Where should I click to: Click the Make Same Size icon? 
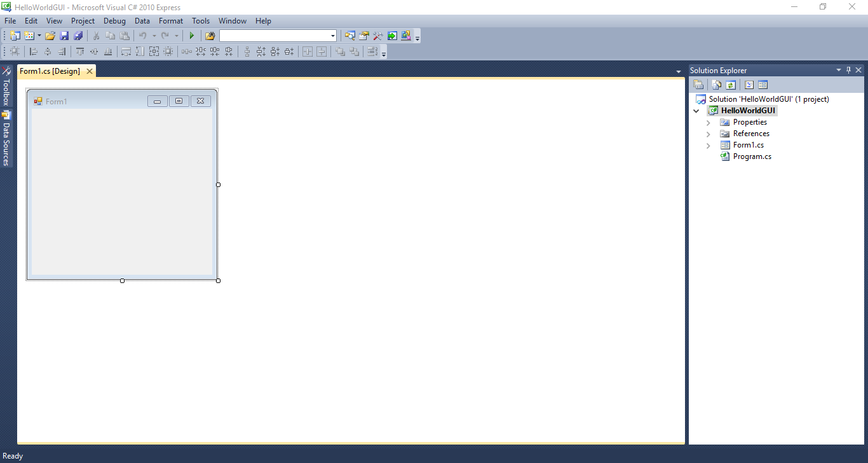[154, 52]
